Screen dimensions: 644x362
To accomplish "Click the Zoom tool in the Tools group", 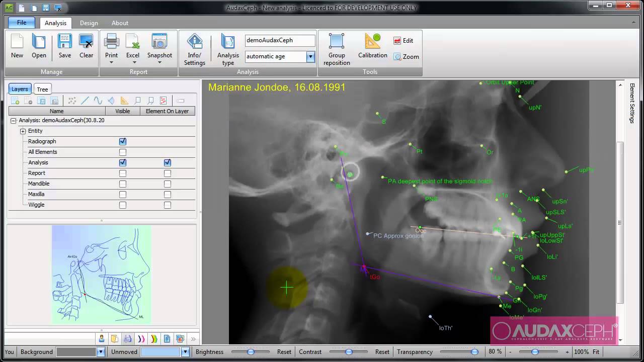I will pyautogui.click(x=407, y=57).
